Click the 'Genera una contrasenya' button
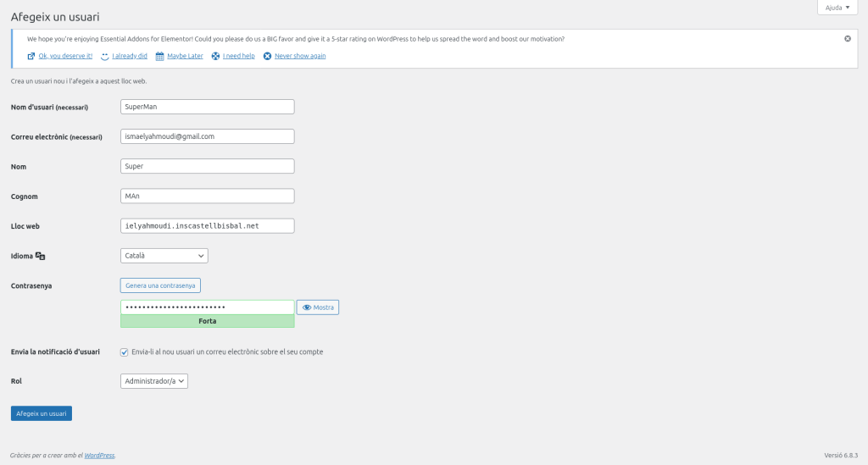868x465 pixels. [x=160, y=285]
